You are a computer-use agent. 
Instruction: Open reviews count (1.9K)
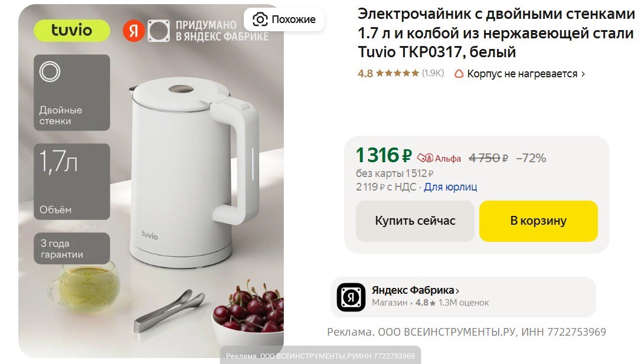coord(433,73)
